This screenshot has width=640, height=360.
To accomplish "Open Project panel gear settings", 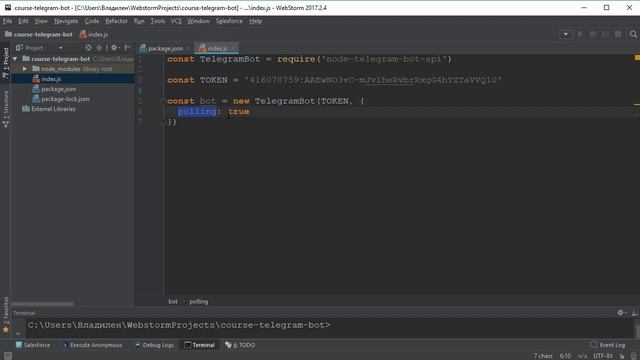I will 115,48.
